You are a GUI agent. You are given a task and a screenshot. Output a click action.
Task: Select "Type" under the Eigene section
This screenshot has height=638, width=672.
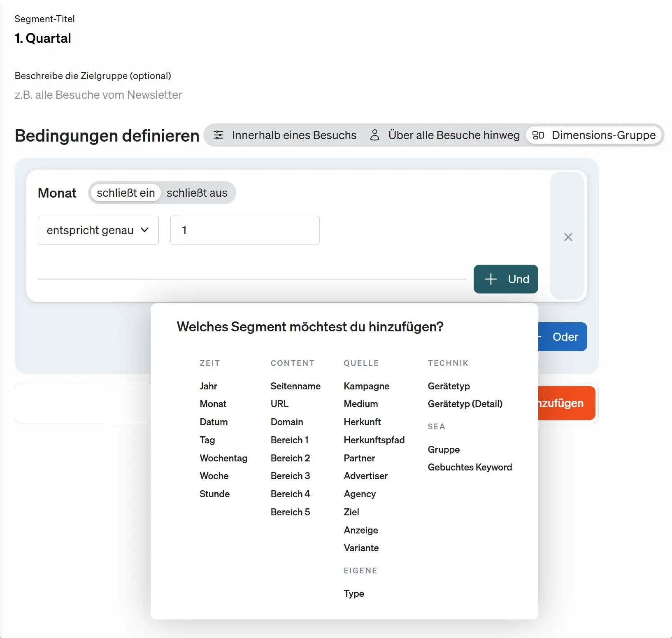coord(353,594)
